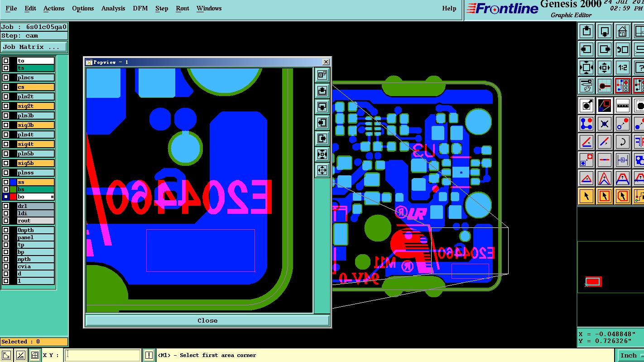Open the Rout menu

point(183,8)
